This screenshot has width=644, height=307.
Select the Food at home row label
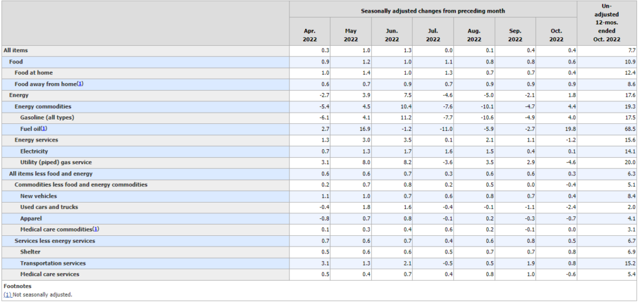(x=33, y=73)
